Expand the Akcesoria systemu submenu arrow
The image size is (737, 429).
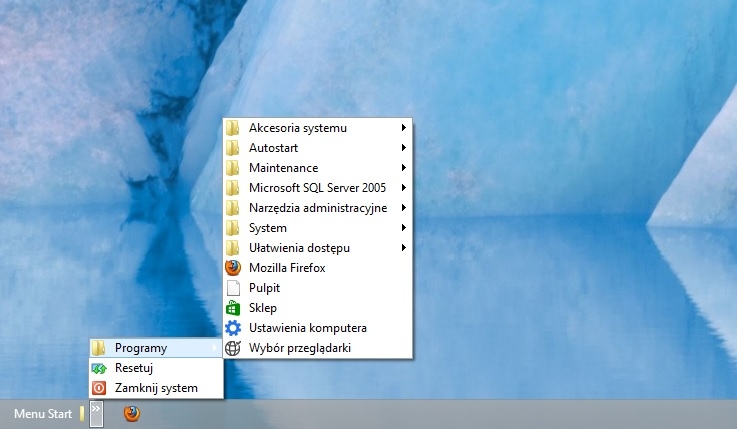(x=404, y=127)
